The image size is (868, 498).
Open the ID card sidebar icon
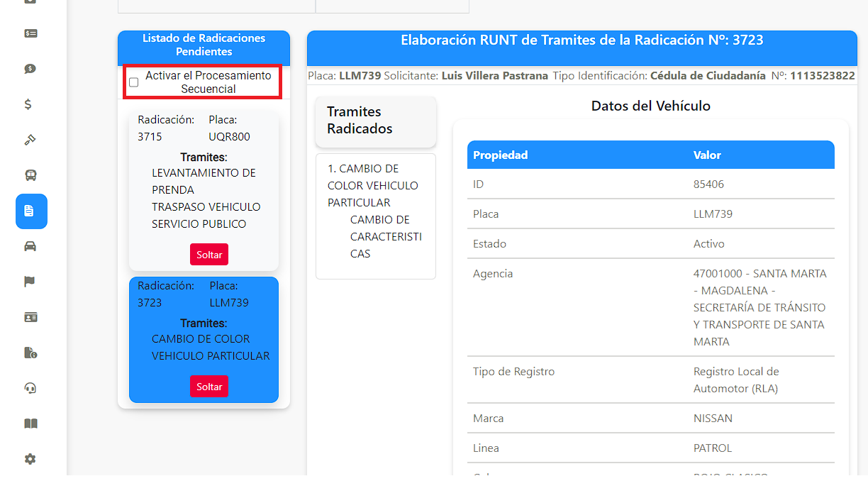point(30,317)
